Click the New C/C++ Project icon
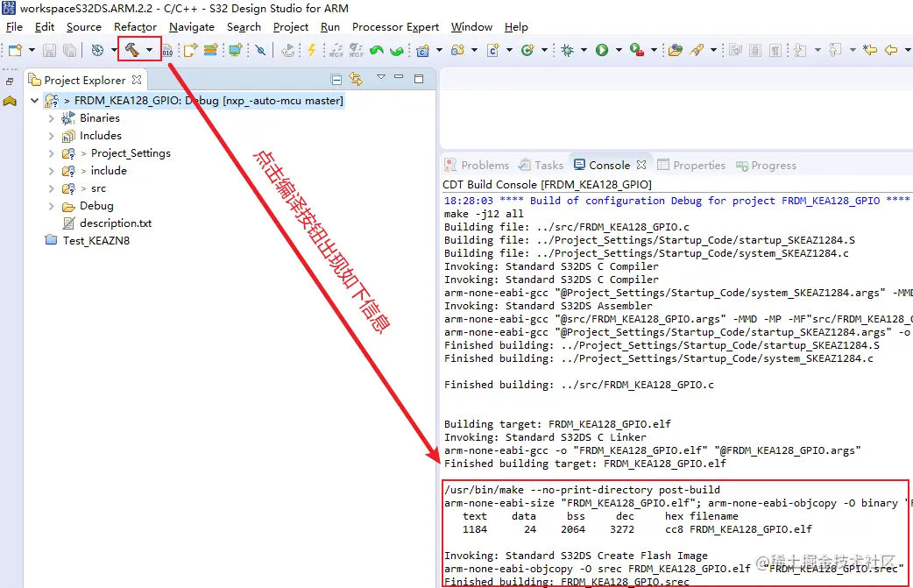 pyautogui.click(x=422, y=51)
